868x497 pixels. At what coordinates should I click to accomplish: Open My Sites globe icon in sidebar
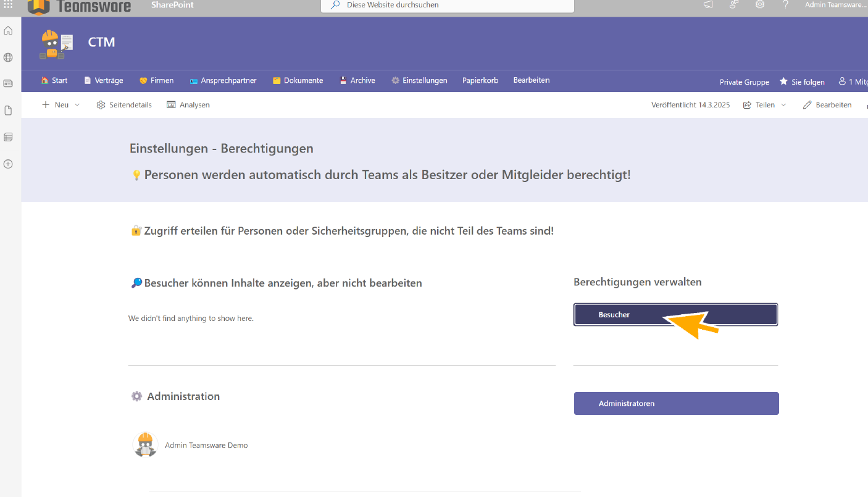click(8, 57)
